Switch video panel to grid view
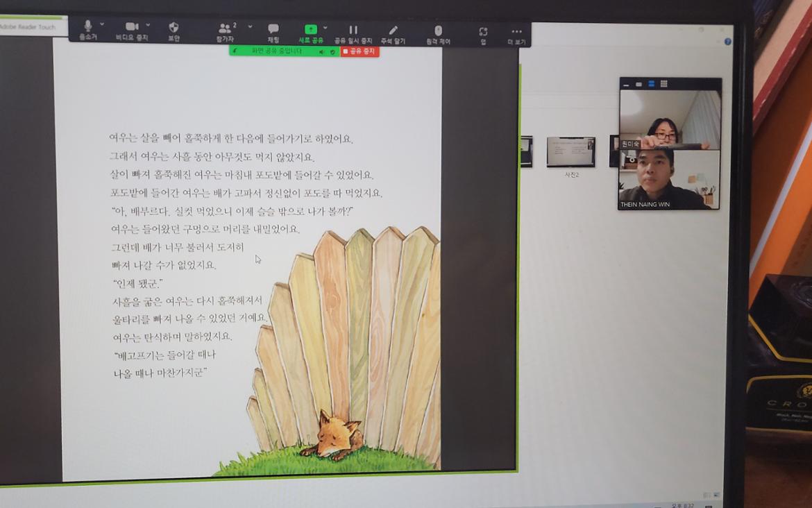Screen dimensions: 812x508 [664, 83]
